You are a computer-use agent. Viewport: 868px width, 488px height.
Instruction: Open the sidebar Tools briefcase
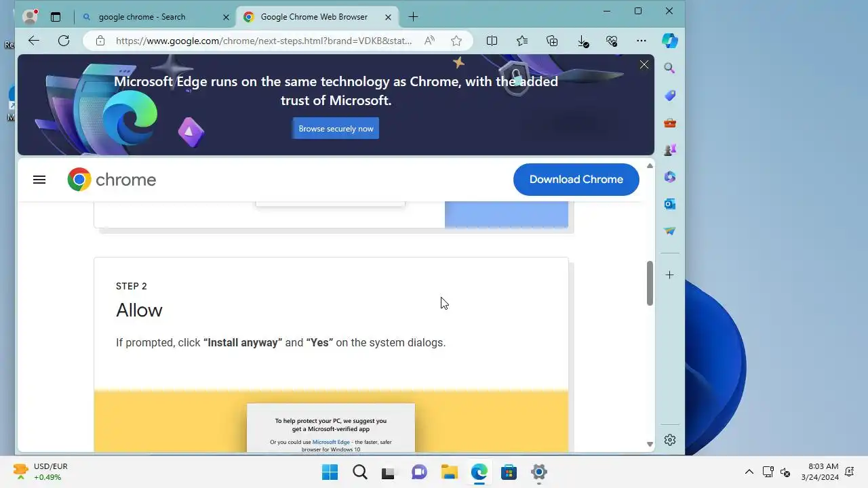670,123
